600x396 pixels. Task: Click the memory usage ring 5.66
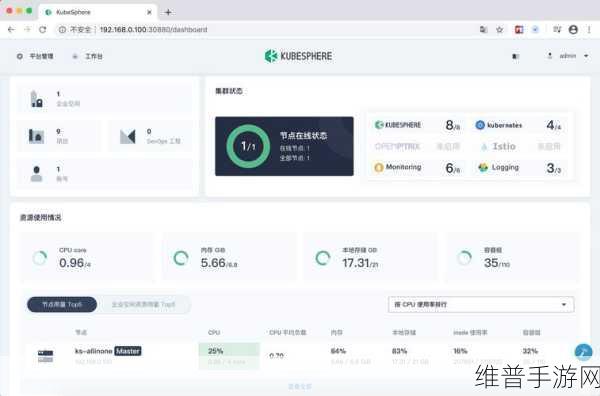click(x=181, y=258)
